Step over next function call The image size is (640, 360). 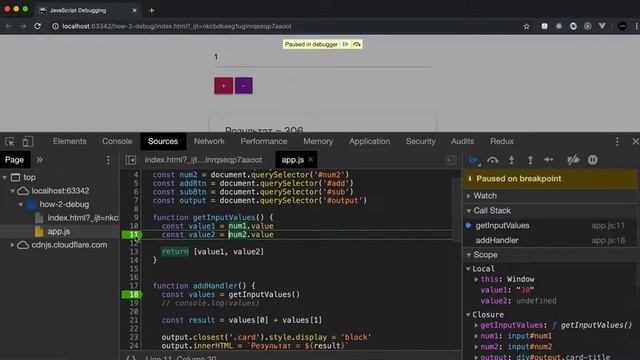493,160
